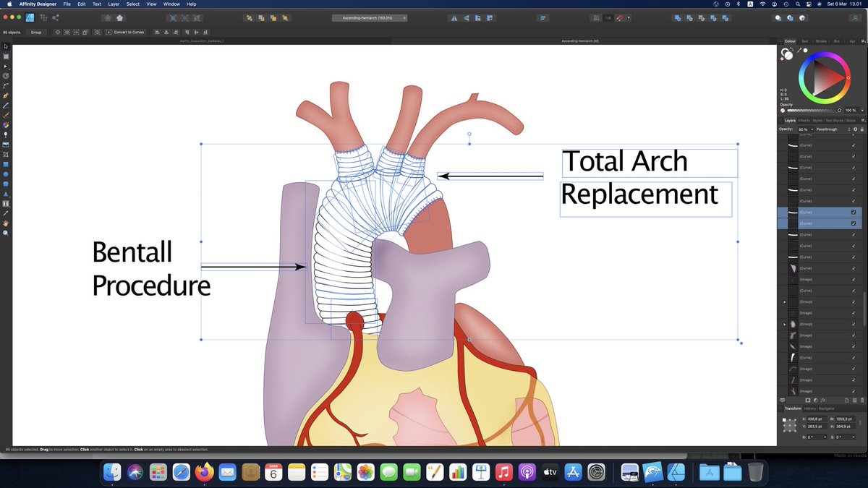The height and width of the screenshot is (488, 868).
Task: Select the Pencil tool
Action: 6,105
